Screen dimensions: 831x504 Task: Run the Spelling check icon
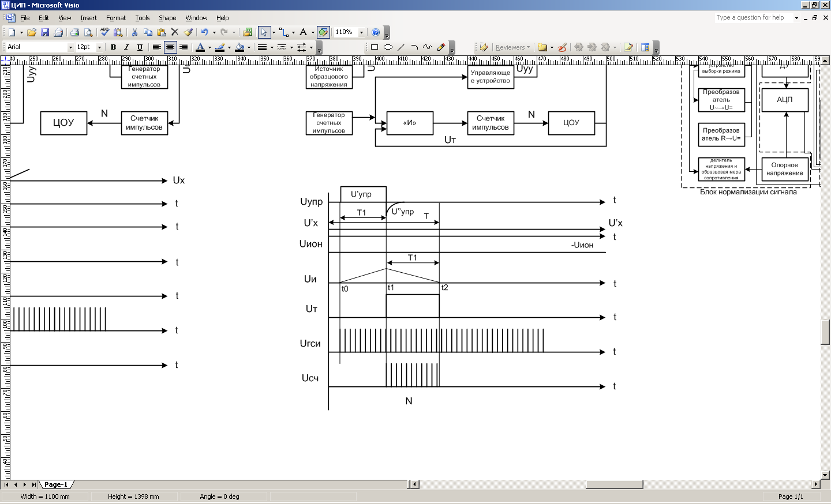pos(104,32)
